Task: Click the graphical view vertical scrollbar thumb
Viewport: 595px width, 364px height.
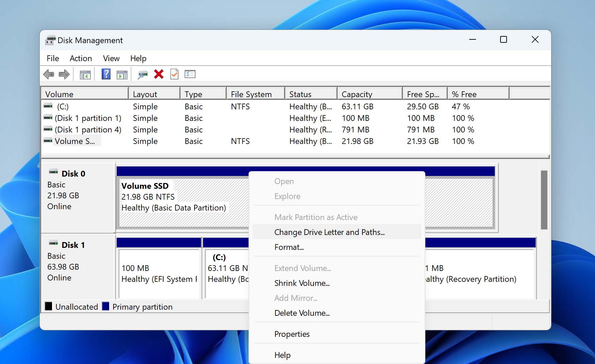Action: click(x=544, y=200)
